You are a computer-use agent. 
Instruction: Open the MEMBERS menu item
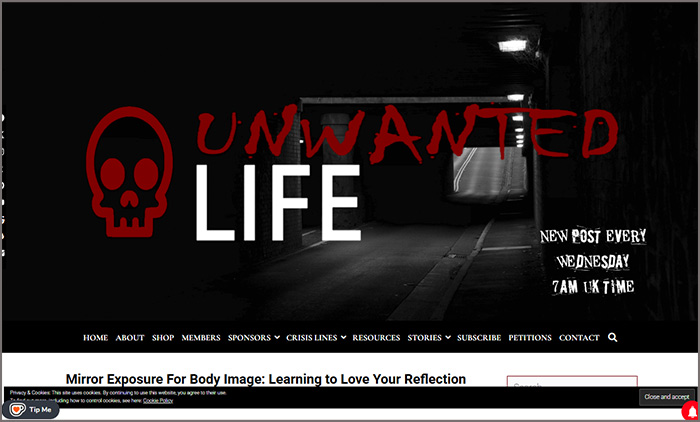[x=201, y=338]
